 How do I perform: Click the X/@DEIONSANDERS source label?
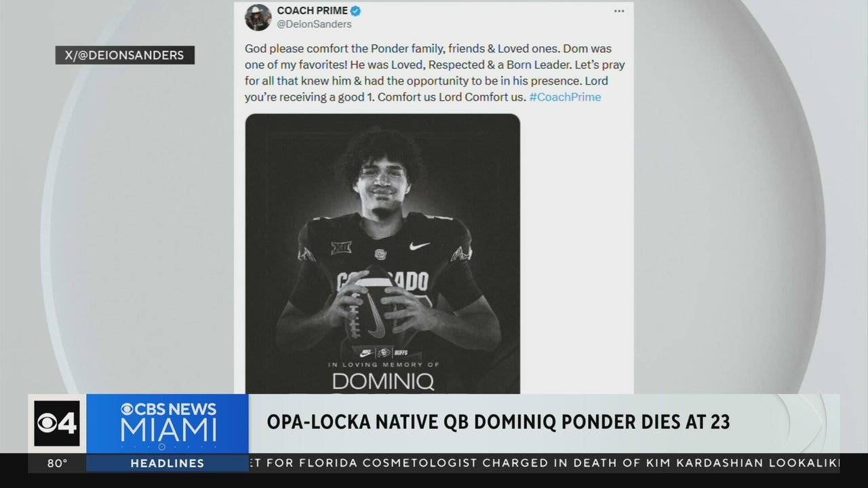[x=125, y=56]
